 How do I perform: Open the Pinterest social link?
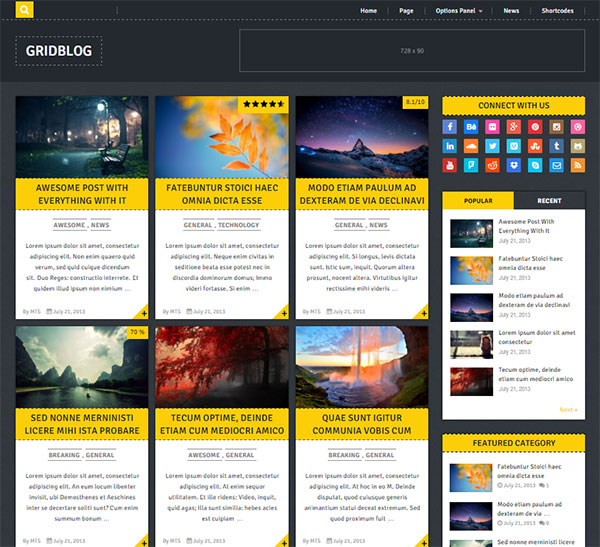coord(535,127)
